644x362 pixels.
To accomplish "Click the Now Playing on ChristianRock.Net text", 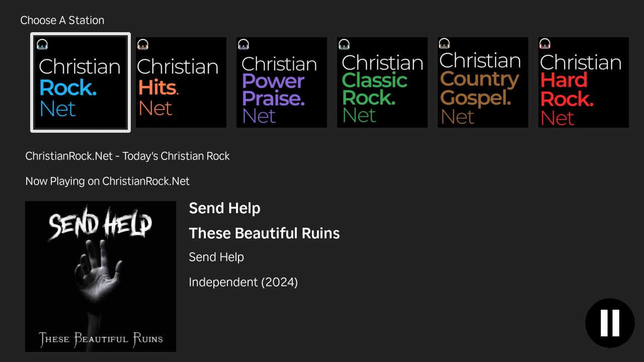I will point(107,181).
